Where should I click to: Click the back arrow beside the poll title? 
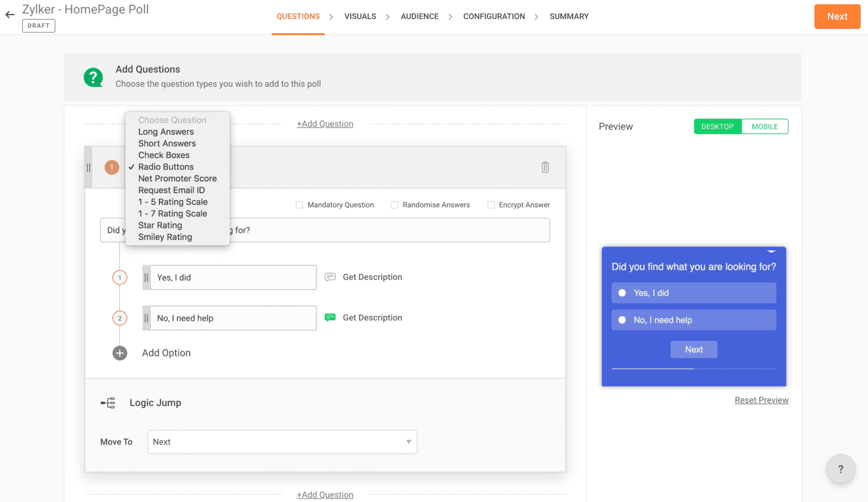(10, 15)
